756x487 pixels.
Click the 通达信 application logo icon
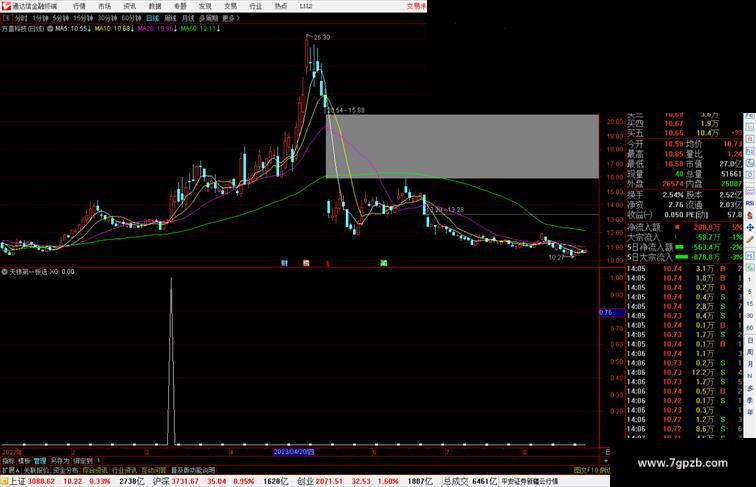[x=6, y=6]
